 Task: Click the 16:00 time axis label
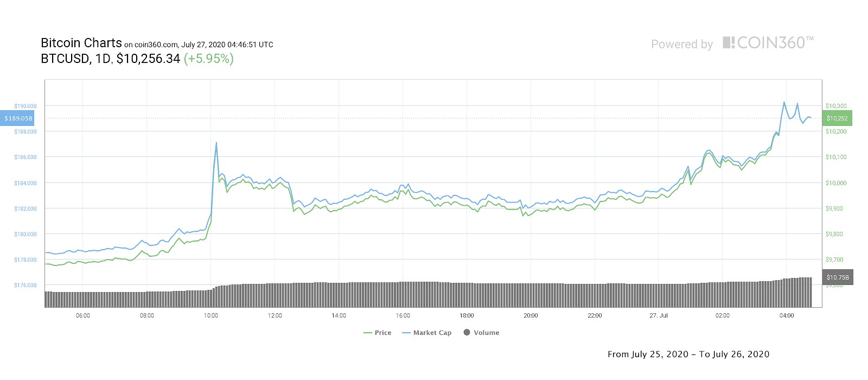coord(403,315)
